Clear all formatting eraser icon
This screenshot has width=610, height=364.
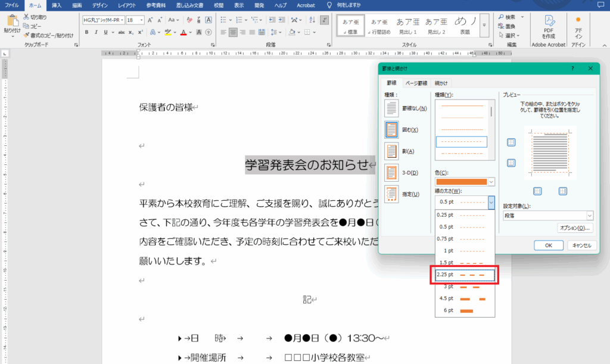[x=189, y=20]
